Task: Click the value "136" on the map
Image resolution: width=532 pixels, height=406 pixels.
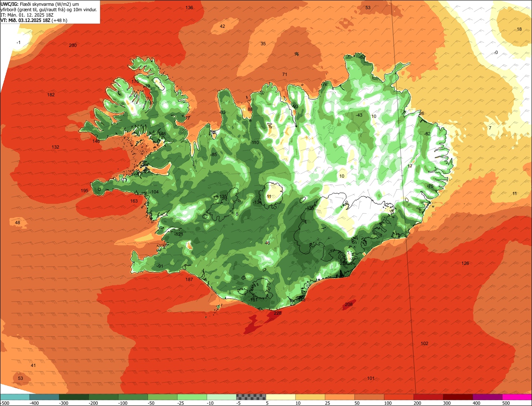Action: [189, 7]
